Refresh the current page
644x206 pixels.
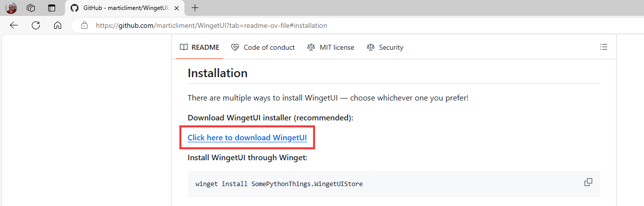36,25
